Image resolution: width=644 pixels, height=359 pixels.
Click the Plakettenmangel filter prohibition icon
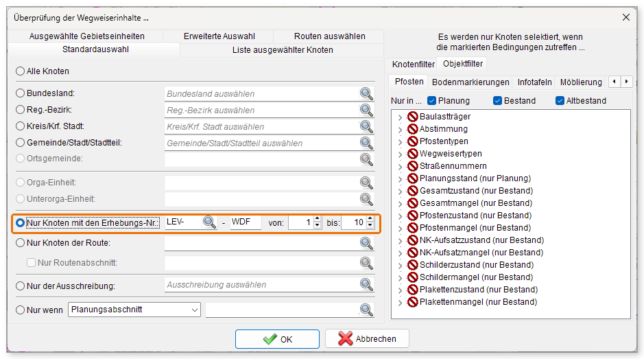point(412,302)
